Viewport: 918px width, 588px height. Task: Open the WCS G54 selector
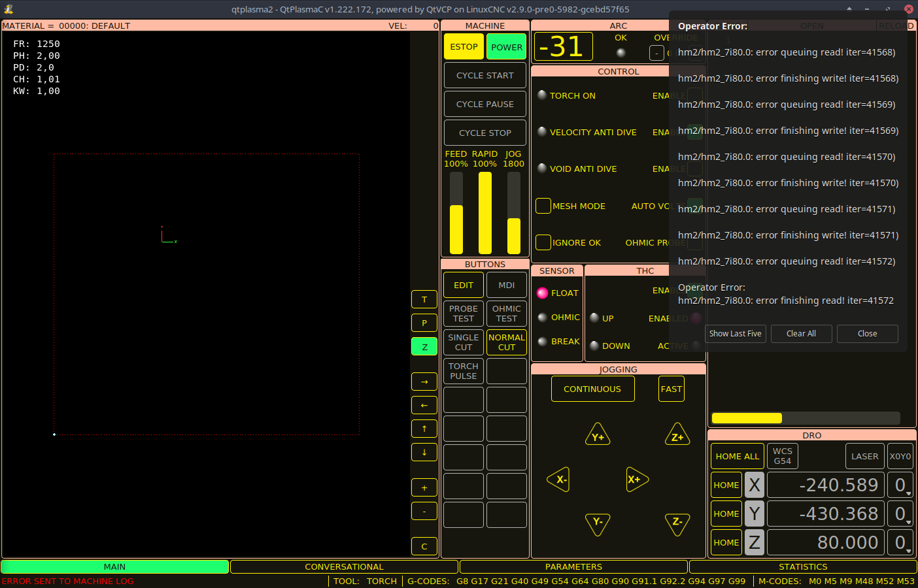[783, 456]
